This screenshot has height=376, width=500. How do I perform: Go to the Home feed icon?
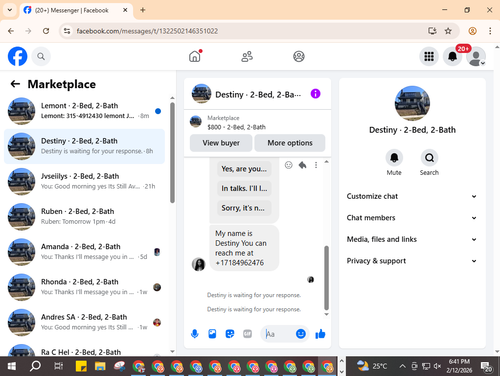coord(195,56)
